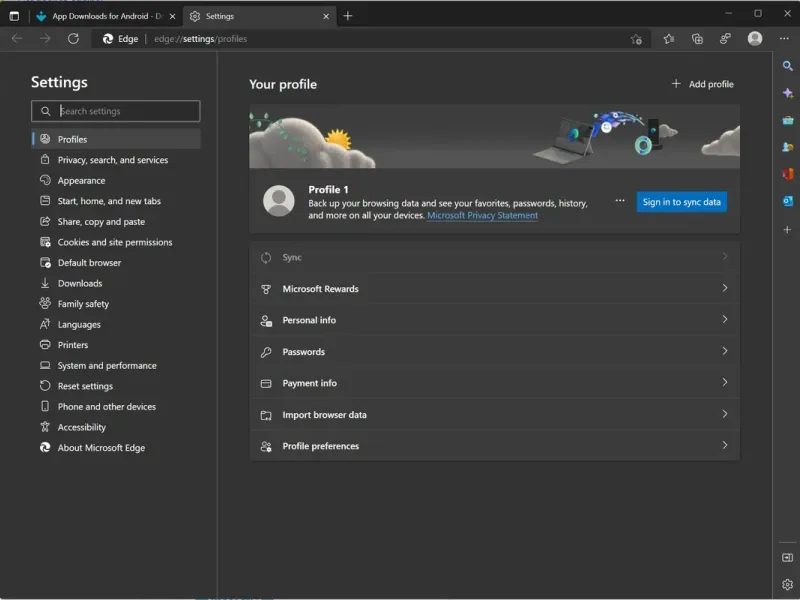The width and height of the screenshot is (800, 600).
Task: Open the Settings and more ellipsis menu
Action: click(x=784, y=39)
